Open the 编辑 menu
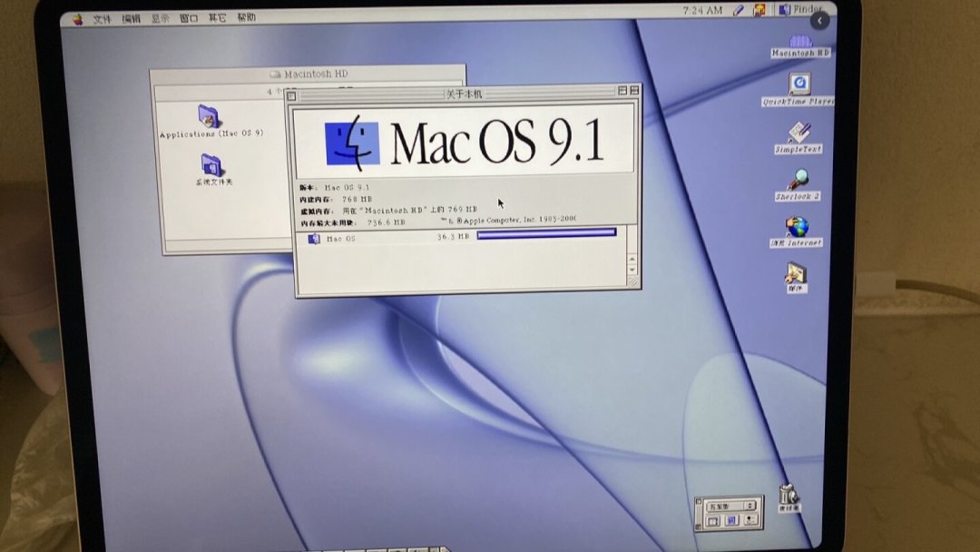980x552 pixels. coord(132,19)
